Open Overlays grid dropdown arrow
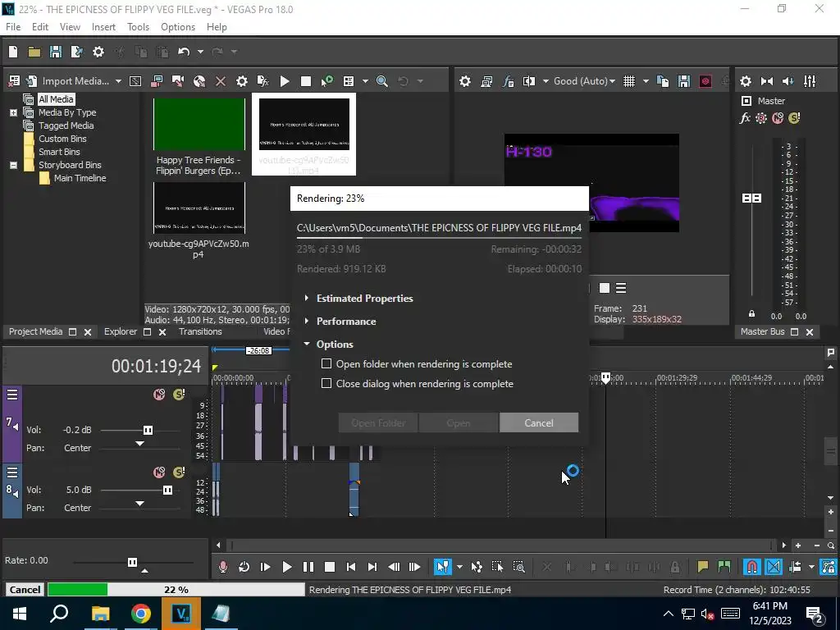This screenshot has height=630, width=840. 646,81
